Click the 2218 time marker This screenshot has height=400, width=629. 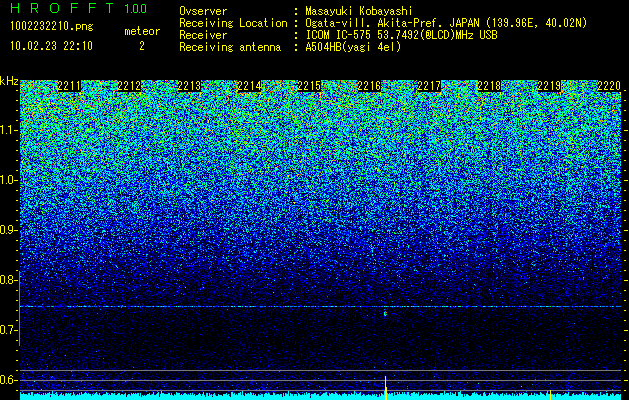tap(489, 86)
